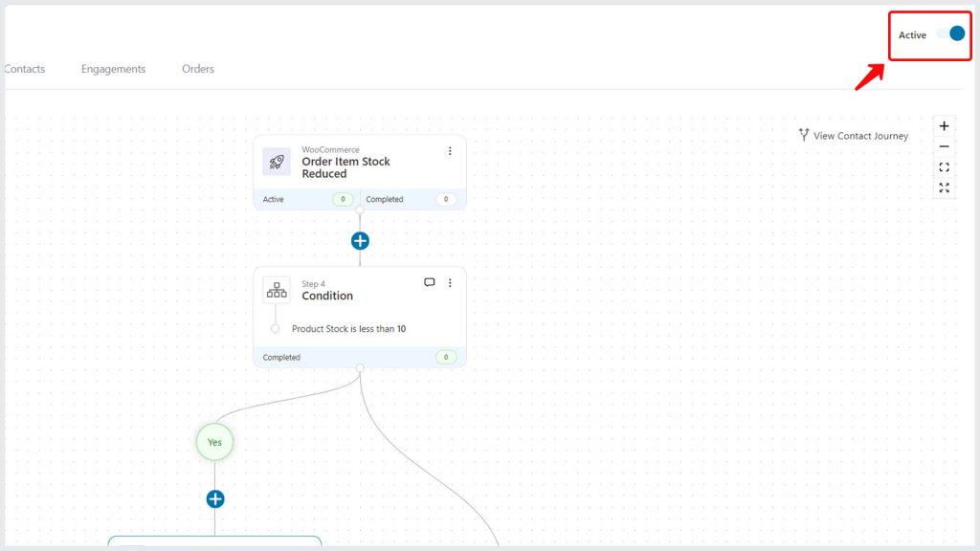The image size is (980, 551).
Task: Select the Yes branch node
Action: (214, 442)
